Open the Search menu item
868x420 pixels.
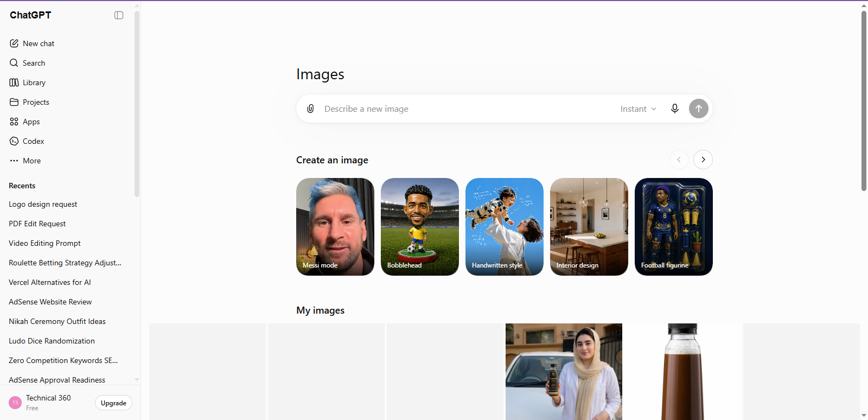(67, 63)
